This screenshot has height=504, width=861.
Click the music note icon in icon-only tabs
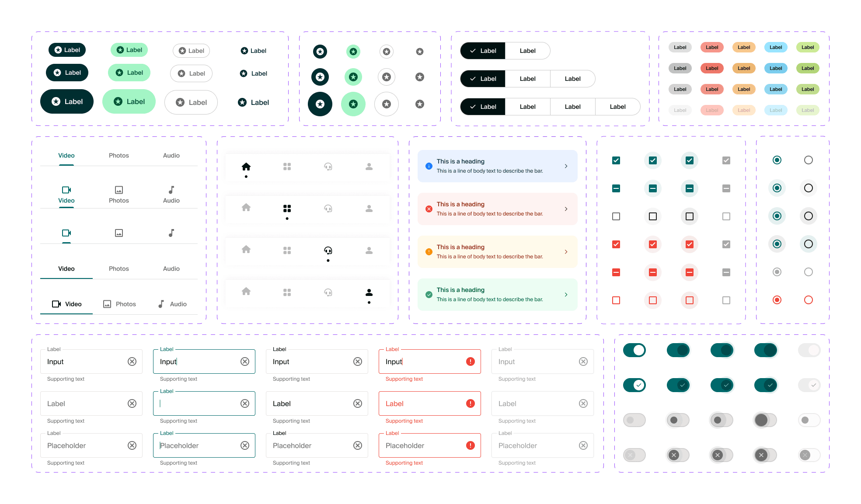pyautogui.click(x=171, y=233)
